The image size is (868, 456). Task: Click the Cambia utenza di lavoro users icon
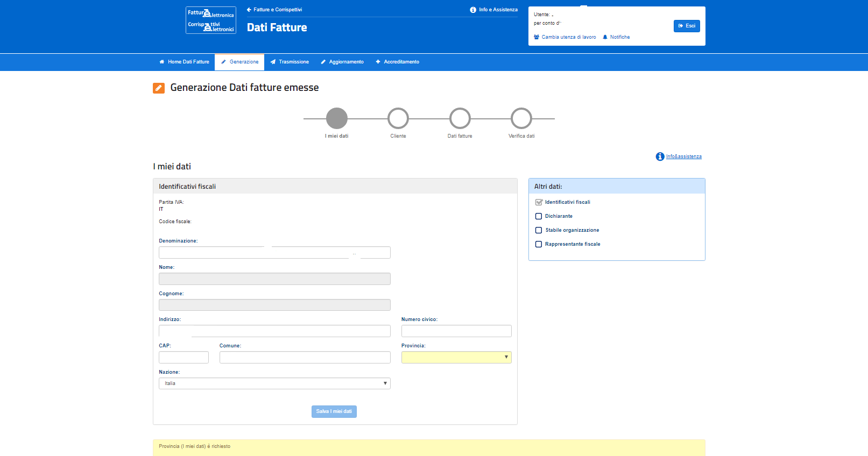(x=537, y=37)
